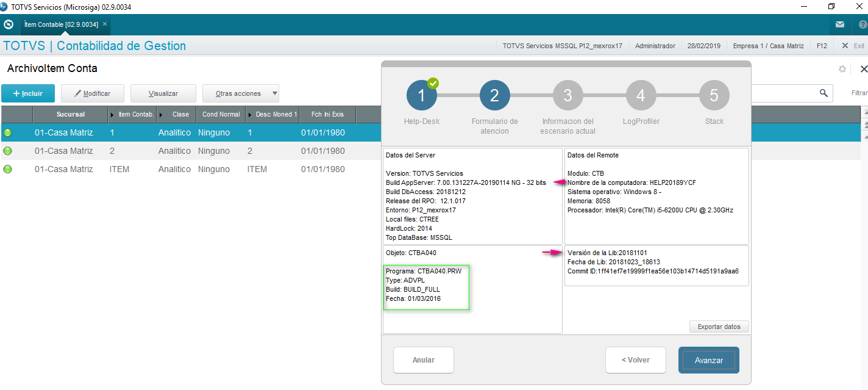Go to wizard step 5 Stack
The width and height of the screenshot is (868, 390).
coord(714,95)
